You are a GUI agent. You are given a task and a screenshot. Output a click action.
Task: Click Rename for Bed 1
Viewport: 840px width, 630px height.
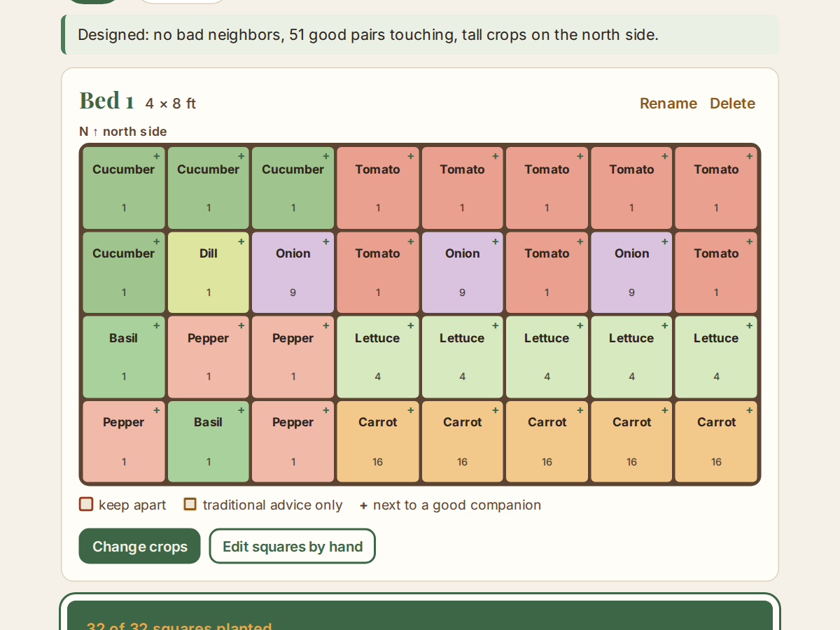[x=668, y=104]
